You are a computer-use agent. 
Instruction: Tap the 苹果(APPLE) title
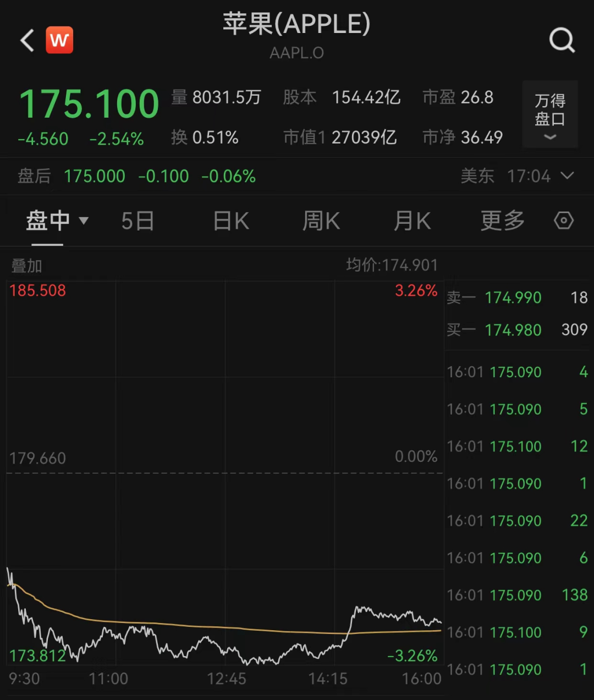point(297,24)
